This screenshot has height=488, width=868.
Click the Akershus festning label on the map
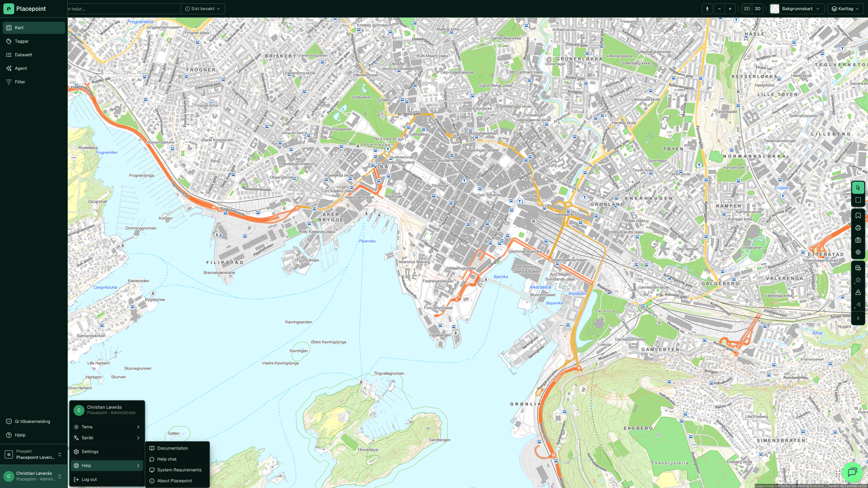[414, 262]
